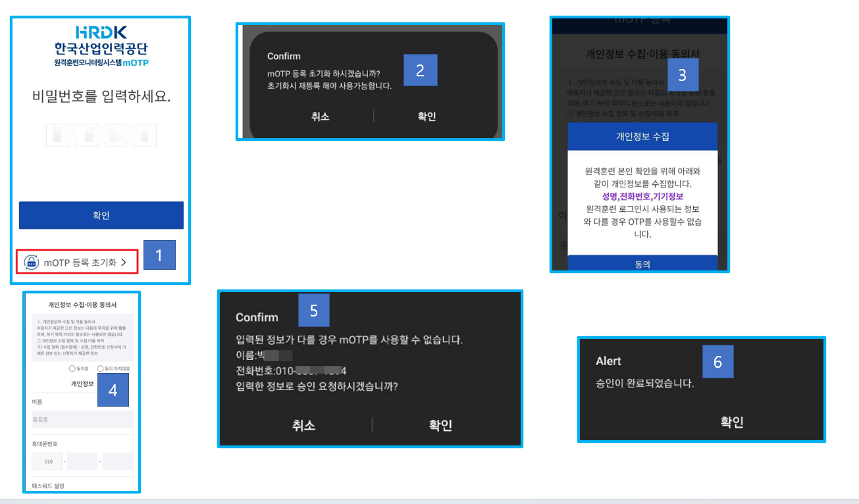
Task: Click the blue number 6 marker
Action: [x=717, y=362]
